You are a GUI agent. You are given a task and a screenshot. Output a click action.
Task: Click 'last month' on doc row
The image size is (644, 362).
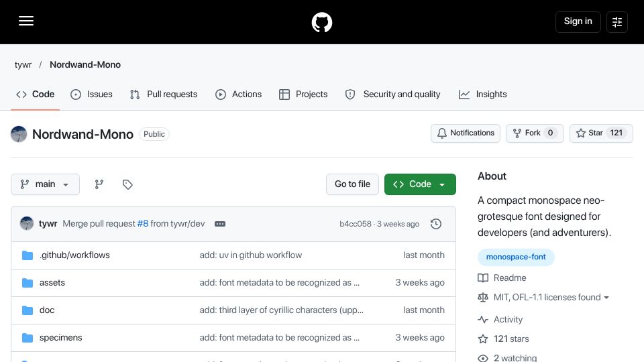tap(424, 310)
